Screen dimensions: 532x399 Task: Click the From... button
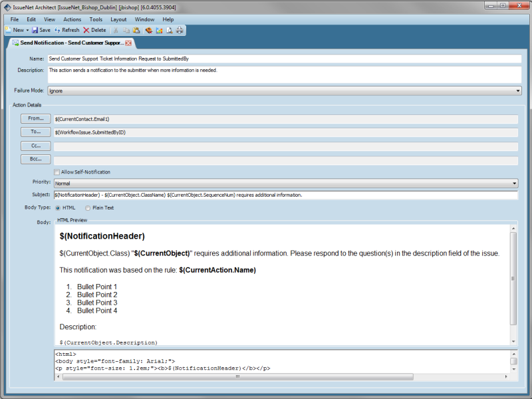coord(36,118)
